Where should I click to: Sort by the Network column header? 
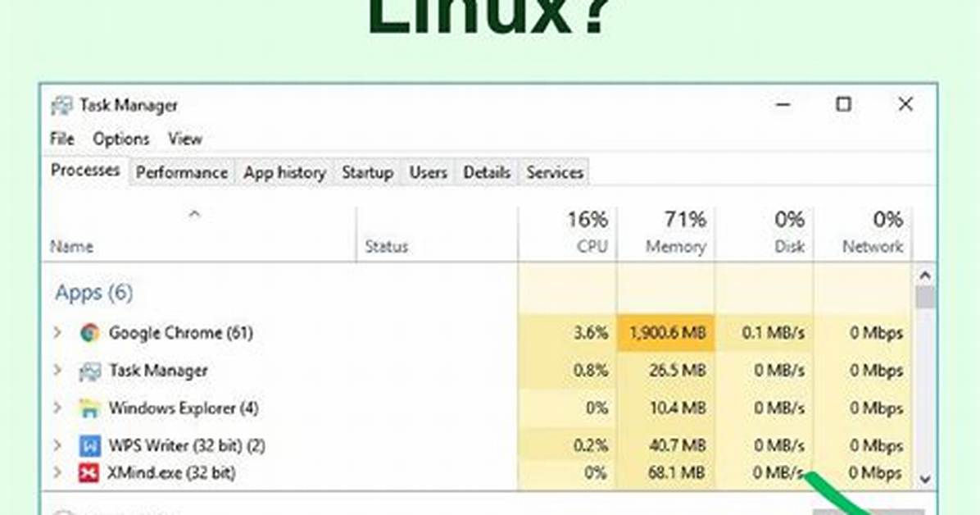tap(863, 233)
